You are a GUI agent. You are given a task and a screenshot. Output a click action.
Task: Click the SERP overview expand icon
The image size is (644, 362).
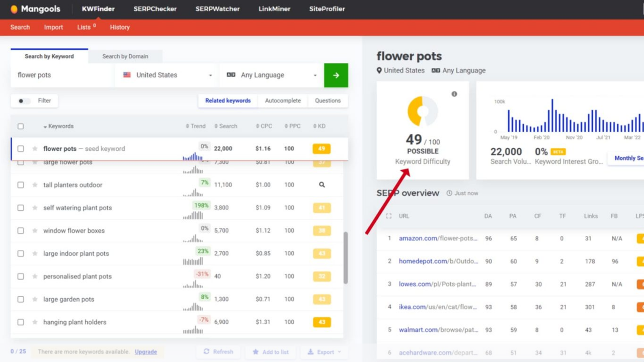388,216
